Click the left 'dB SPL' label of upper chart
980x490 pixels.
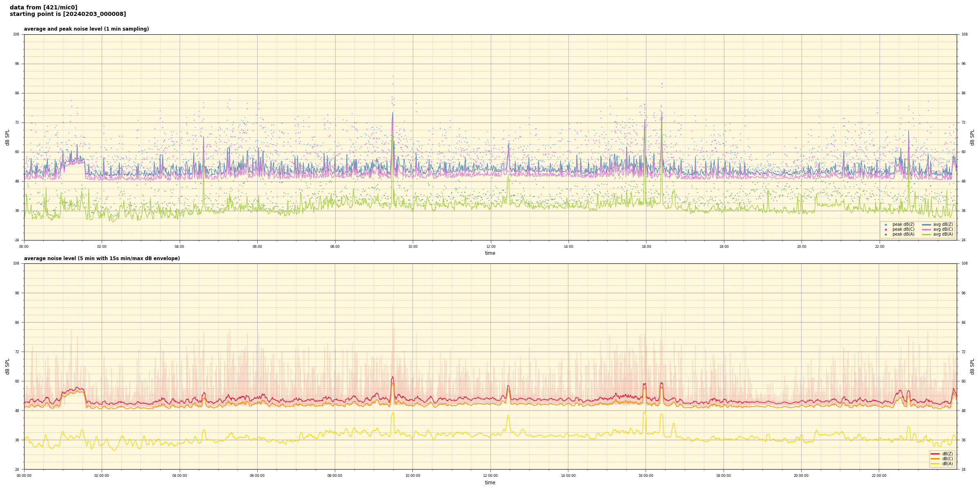coord(7,137)
